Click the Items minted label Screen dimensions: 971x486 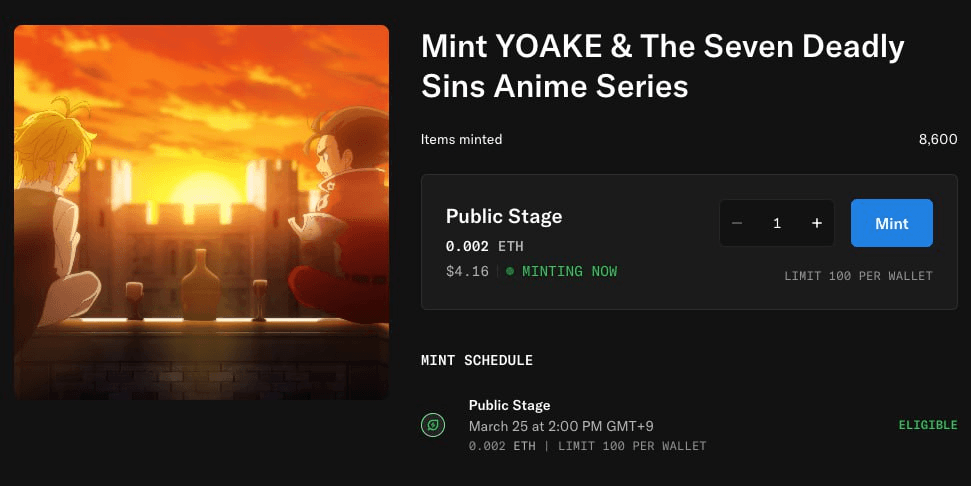(461, 139)
